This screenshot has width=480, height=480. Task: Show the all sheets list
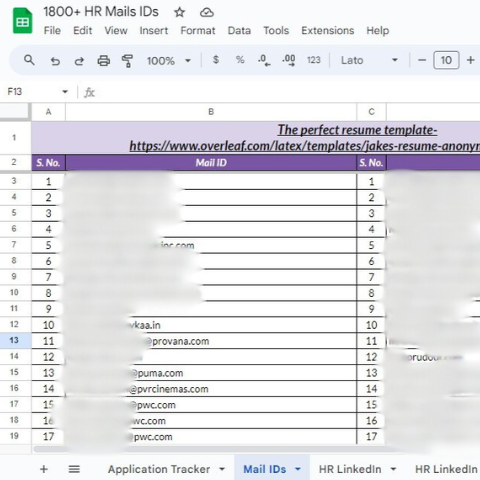coord(74,469)
